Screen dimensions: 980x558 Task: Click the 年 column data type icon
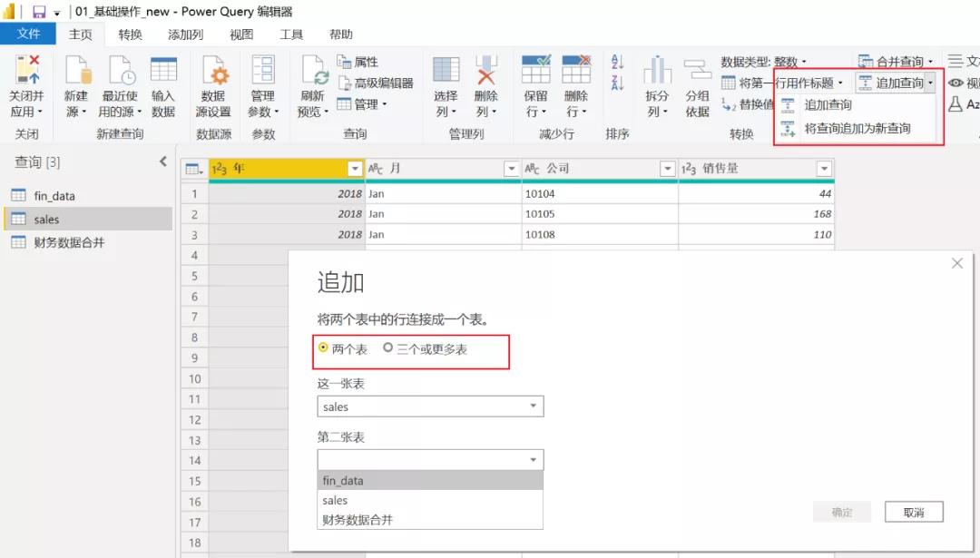(x=219, y=169)
